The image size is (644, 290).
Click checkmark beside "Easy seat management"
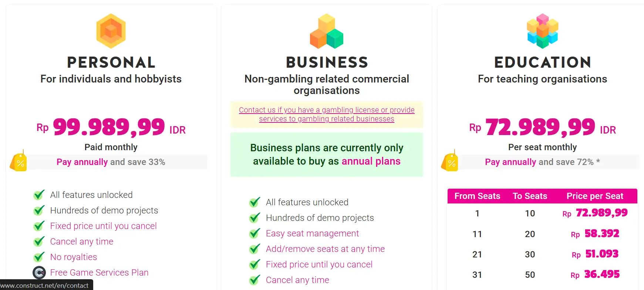(x=254, y=233)
